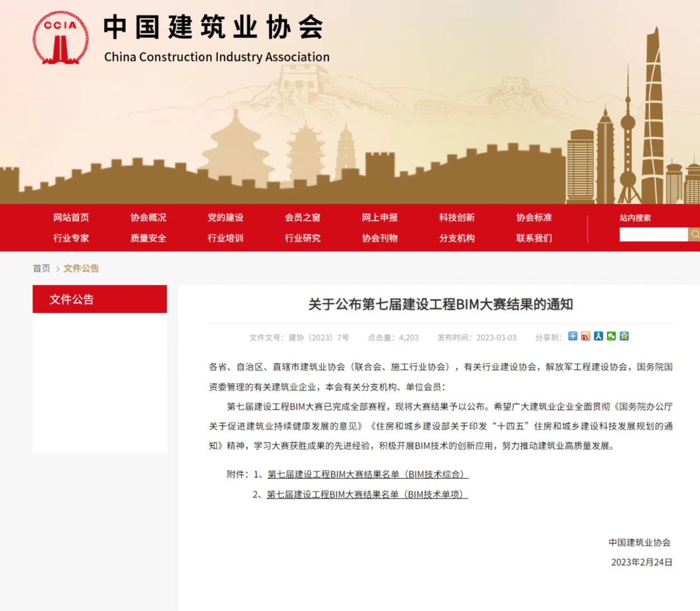Viewport: 700px width, 611px height.
Task: Open the 科技创新 navigation menu
Action: pyautogui.click(x=456, y=218)
